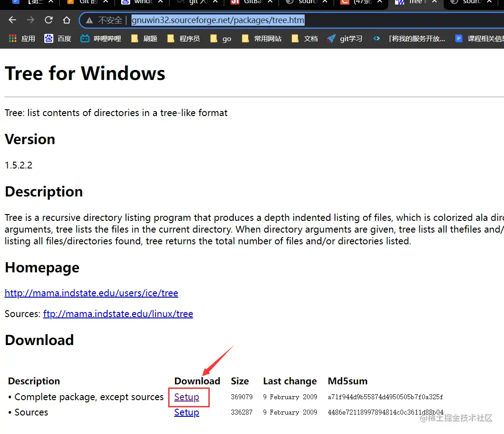Open the 百度 bookmark
The width and height of the screenshot is (504, 434).
click(x=58, y=39)
